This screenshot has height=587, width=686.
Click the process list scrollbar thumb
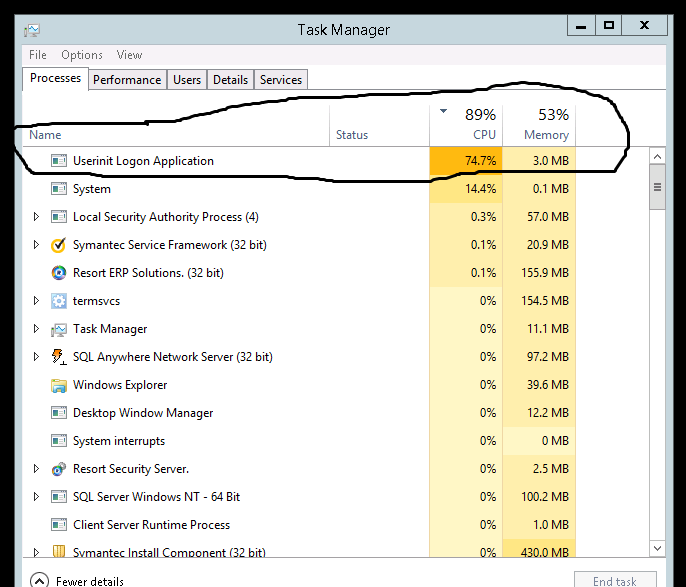point(658,187)
